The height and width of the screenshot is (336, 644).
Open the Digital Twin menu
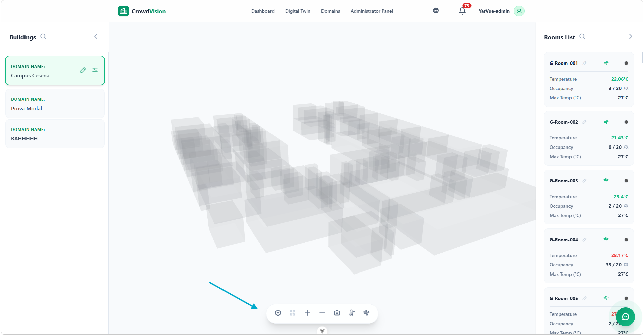298,11
